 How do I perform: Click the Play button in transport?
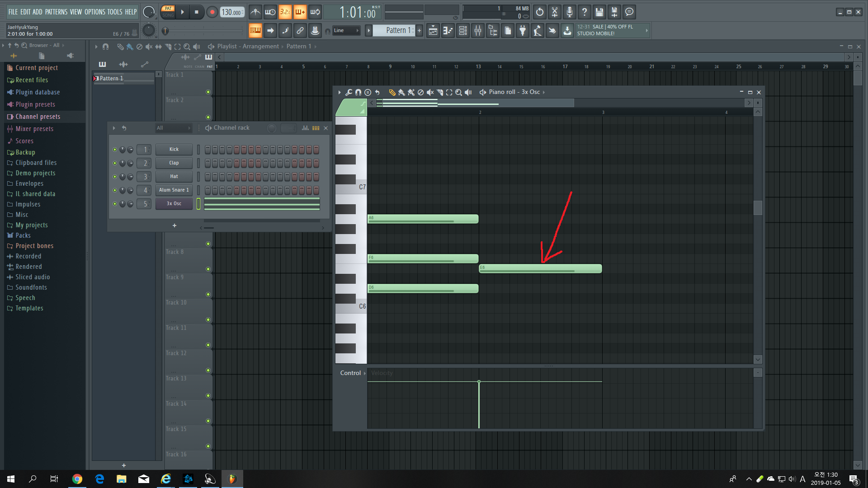[183, 12]
